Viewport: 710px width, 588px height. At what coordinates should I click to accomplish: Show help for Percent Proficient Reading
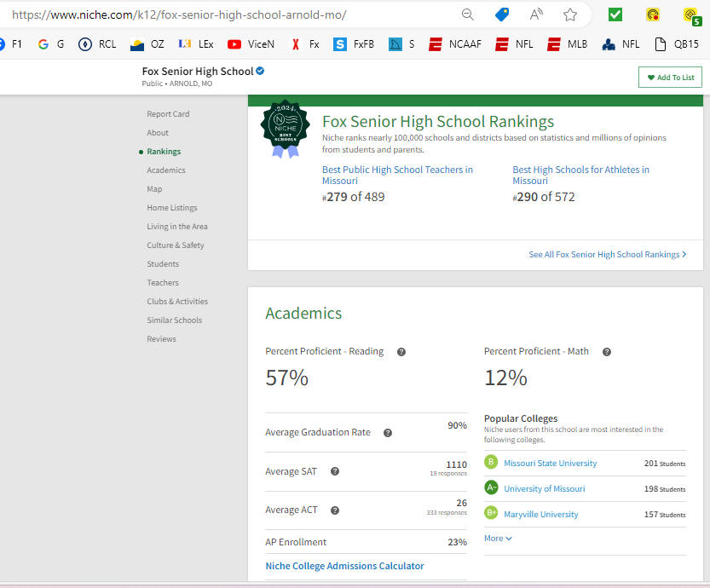click(401, 352)
